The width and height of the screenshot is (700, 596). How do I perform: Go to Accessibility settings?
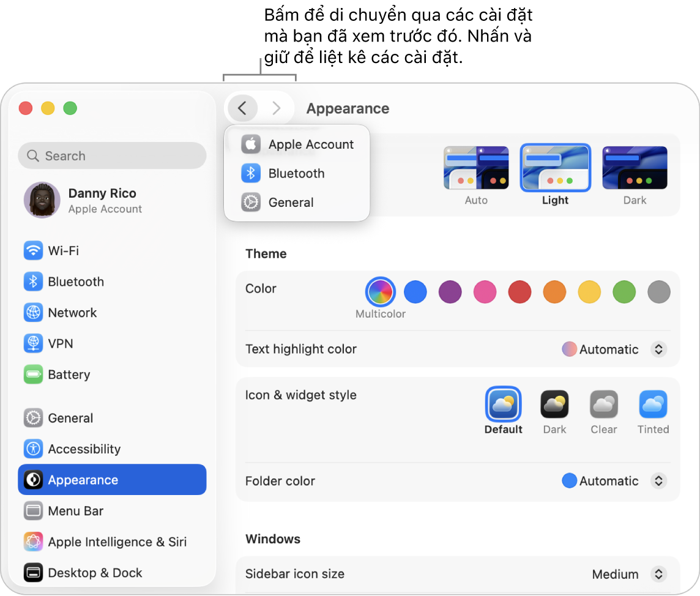tap(84, 449)
